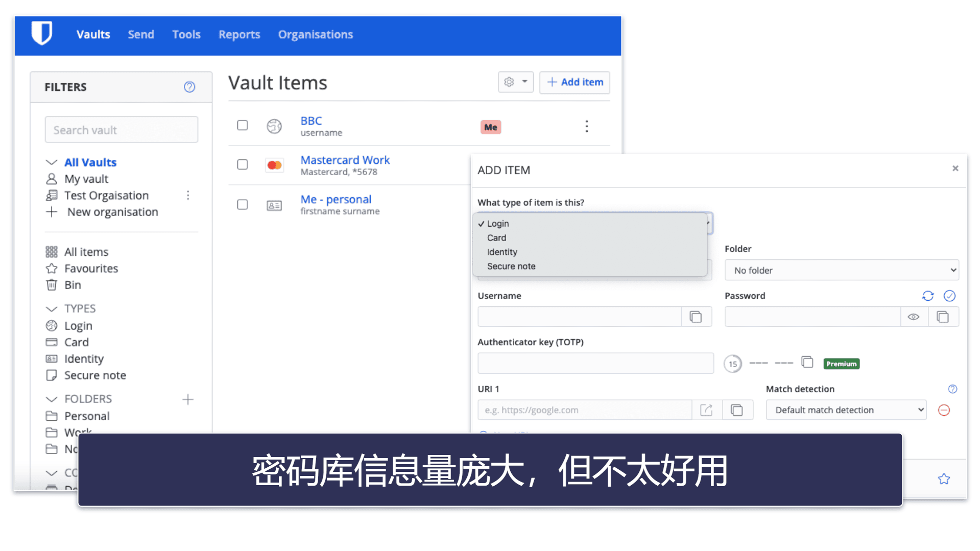Filter by Identity type in sidebar
The image size is (980, 551).
click(84, 359)
